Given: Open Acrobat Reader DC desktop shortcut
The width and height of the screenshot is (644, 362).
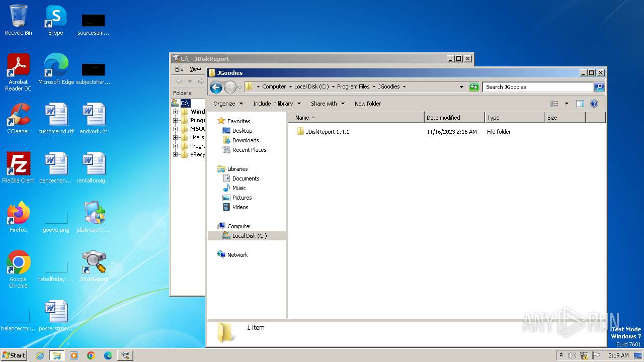Looking at the screenshot, I should click(x=18, y=72).
